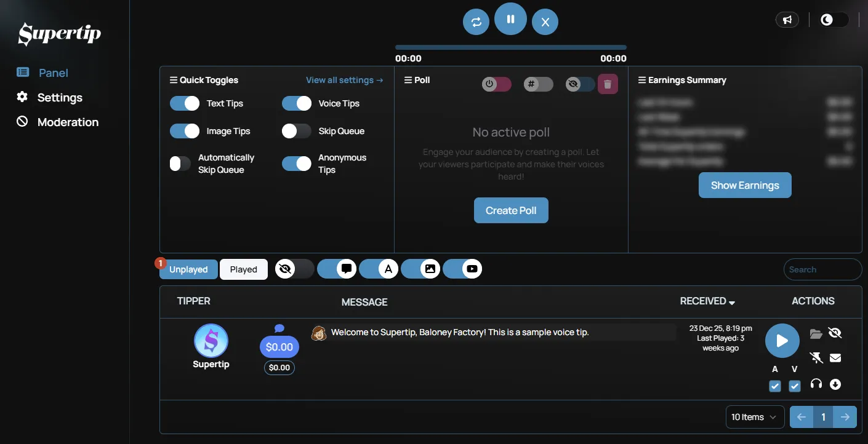Uncheck the A checkbox
Image resolution: width=868 pixels, height=444 pixels.
coord(775,386)
